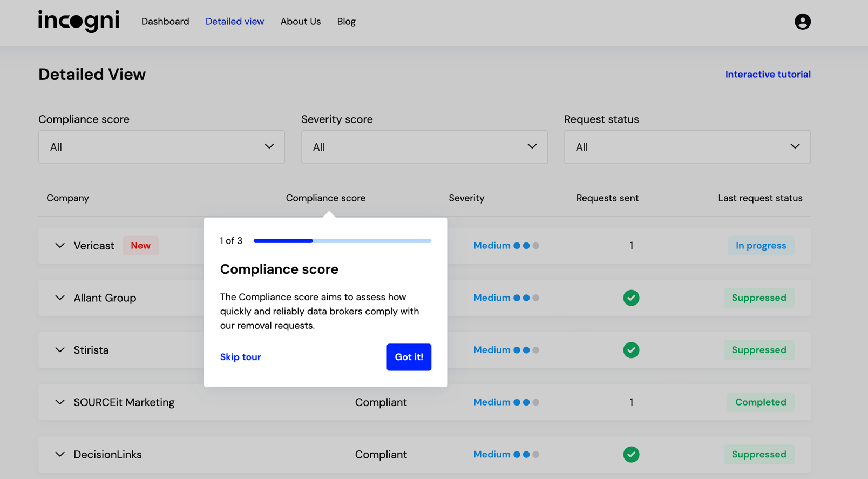Click DecisionLinks green checkmark icon
This screenshot has height=479, width=868.
631,454
